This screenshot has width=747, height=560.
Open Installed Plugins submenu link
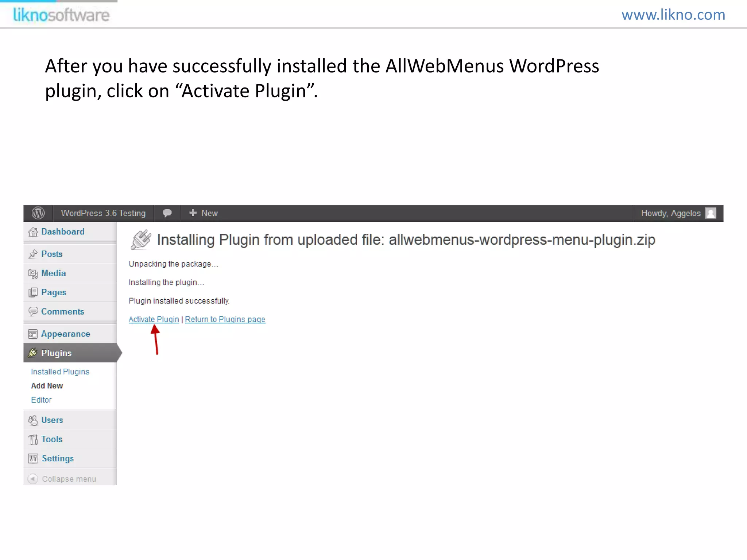point(60,372)
